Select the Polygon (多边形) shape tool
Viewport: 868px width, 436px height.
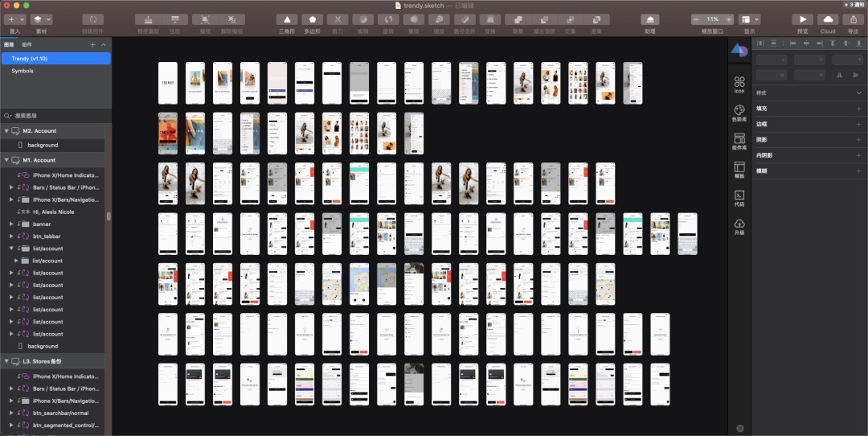[x=312, y=19]
